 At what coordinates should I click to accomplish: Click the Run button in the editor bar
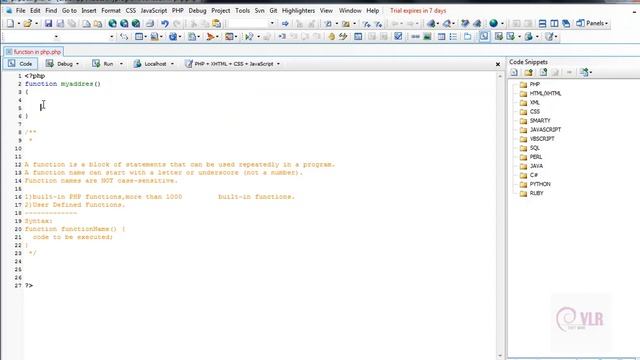point(103,64)
